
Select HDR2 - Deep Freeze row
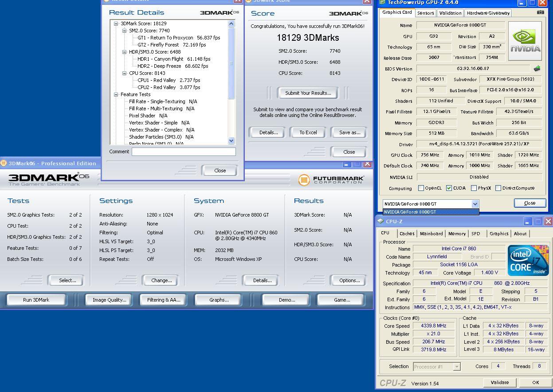click(173, 66)
